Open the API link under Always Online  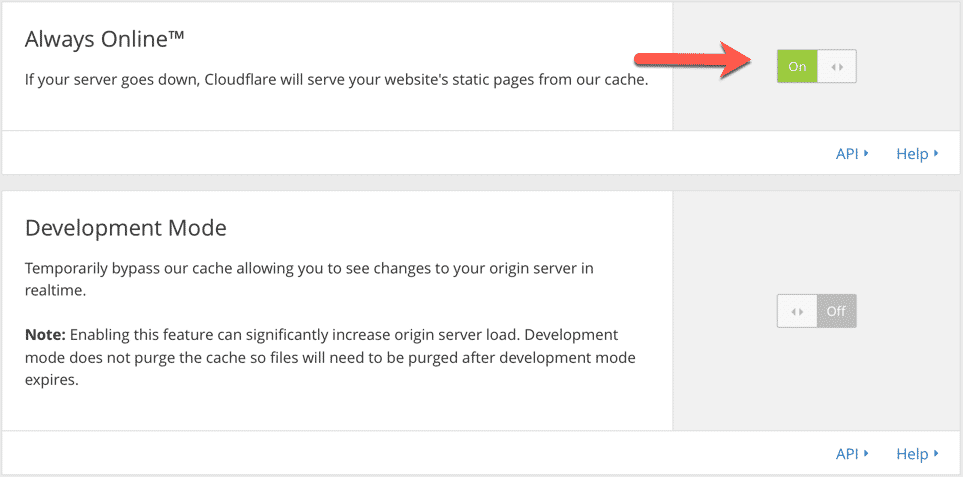(x=847, y=154)
